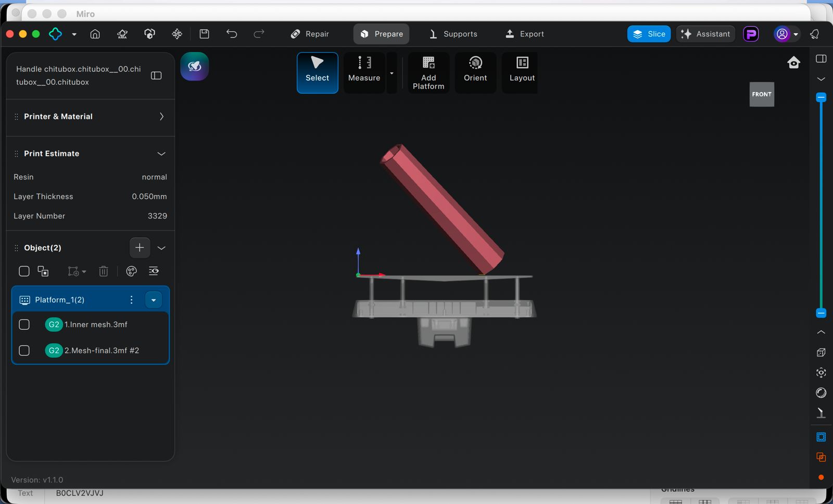Open the Measure tool dropdown arrow
This screenshot has height=504, width=833.
392,73
